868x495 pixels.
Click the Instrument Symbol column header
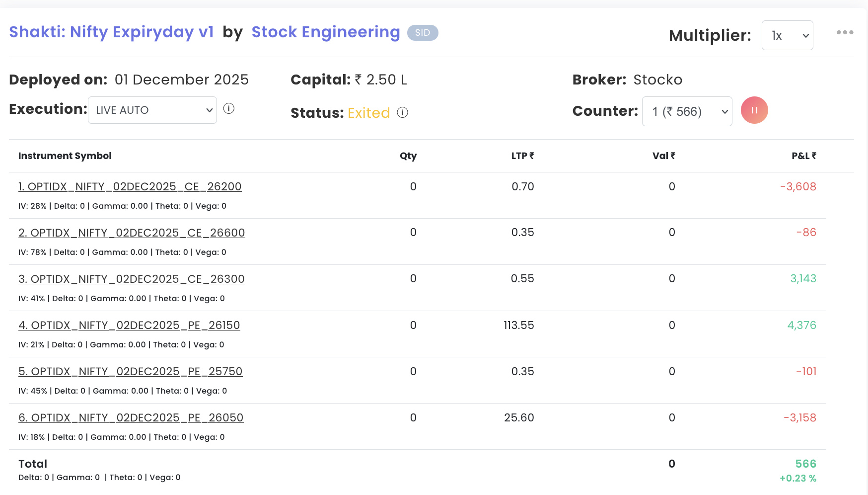click(x=65, y=156)
